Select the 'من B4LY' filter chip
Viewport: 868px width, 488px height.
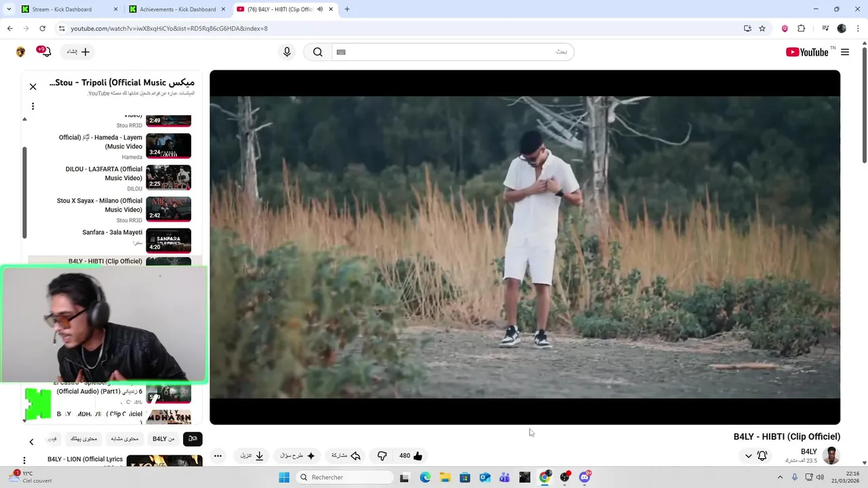pyautogui.click(x=163, y=439)
